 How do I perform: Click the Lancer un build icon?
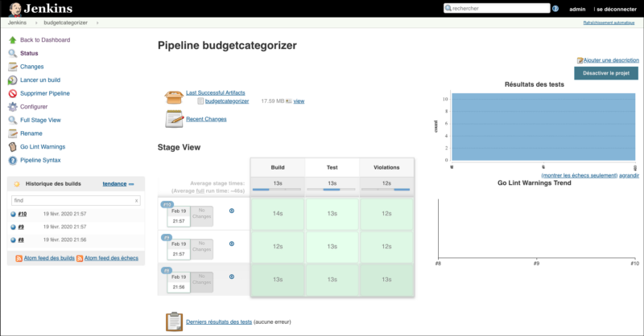tap(12, 80)
